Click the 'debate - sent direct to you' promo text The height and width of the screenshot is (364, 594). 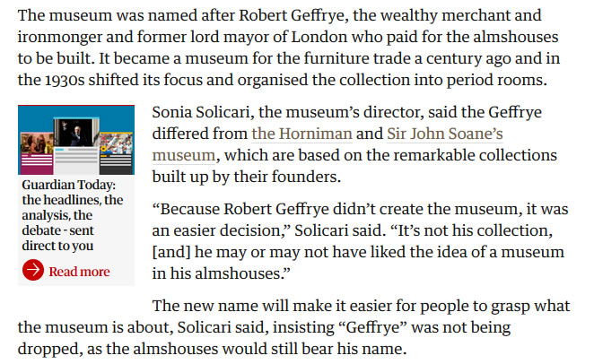[57, 238]
